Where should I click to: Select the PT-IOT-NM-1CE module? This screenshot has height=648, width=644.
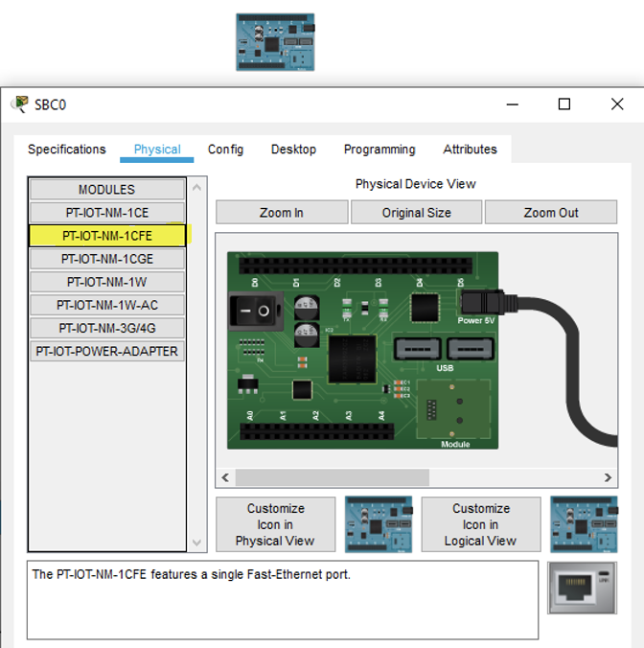(107, 213)
